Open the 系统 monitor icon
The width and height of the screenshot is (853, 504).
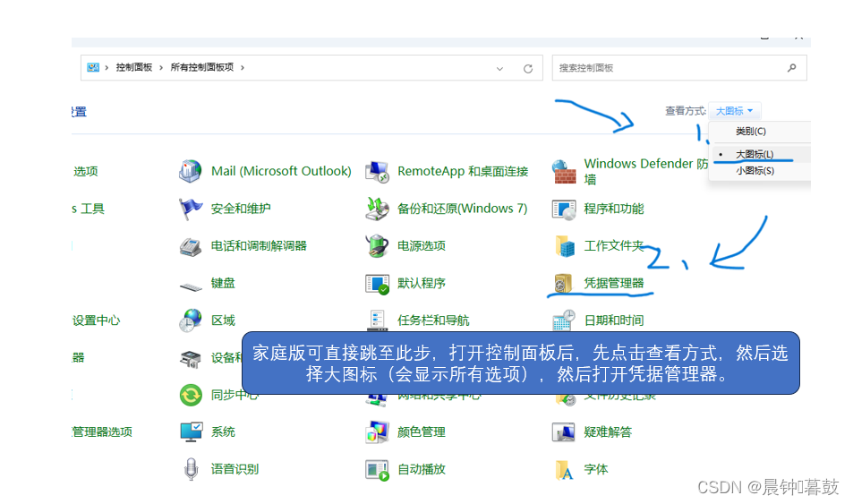(x=191, y=432)
